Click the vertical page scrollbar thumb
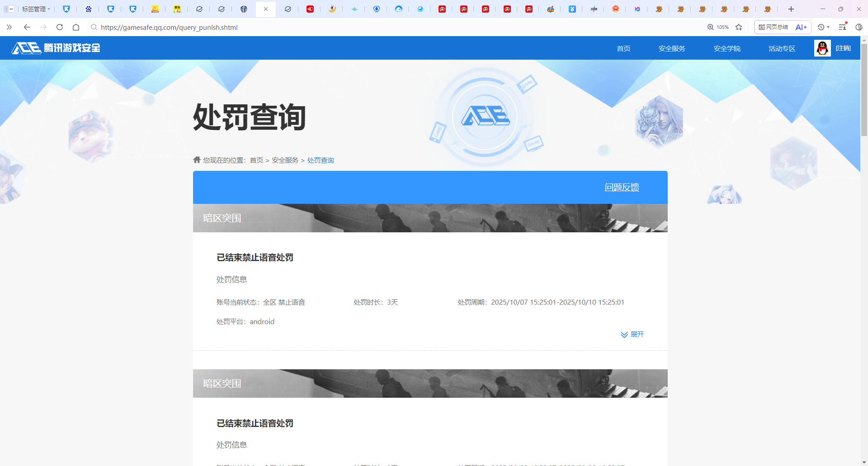 (x=864, y=90)
